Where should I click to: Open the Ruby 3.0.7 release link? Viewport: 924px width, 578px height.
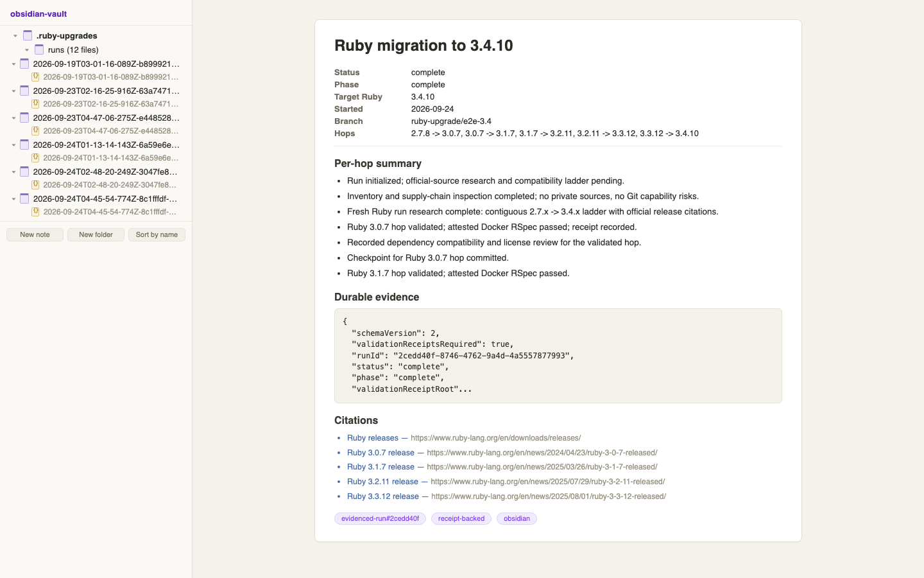pos(381,453)
